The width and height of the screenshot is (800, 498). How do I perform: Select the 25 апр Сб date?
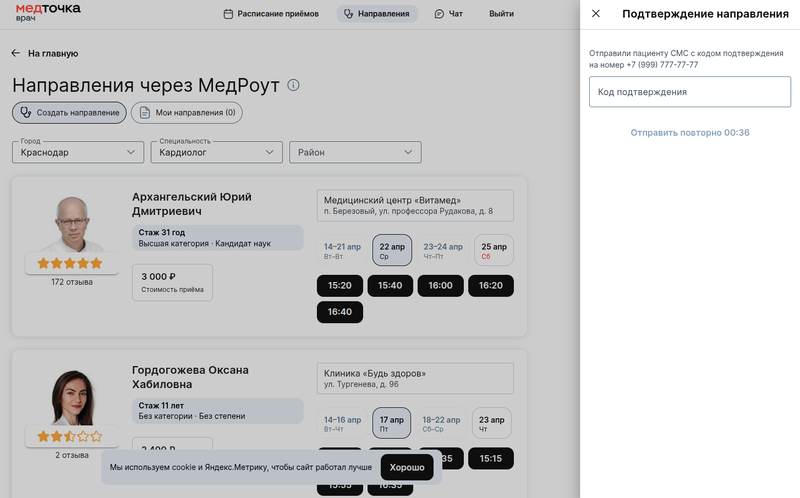494,250
